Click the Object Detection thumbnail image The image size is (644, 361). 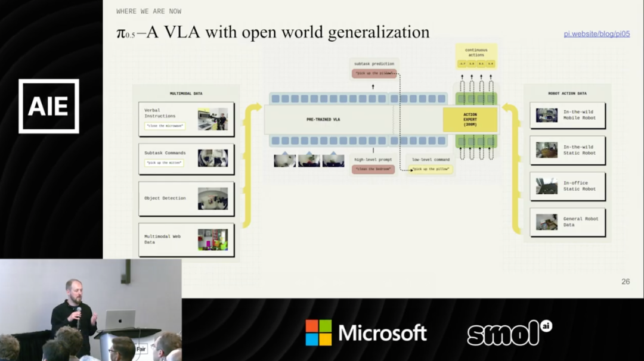tap(213, 198)
